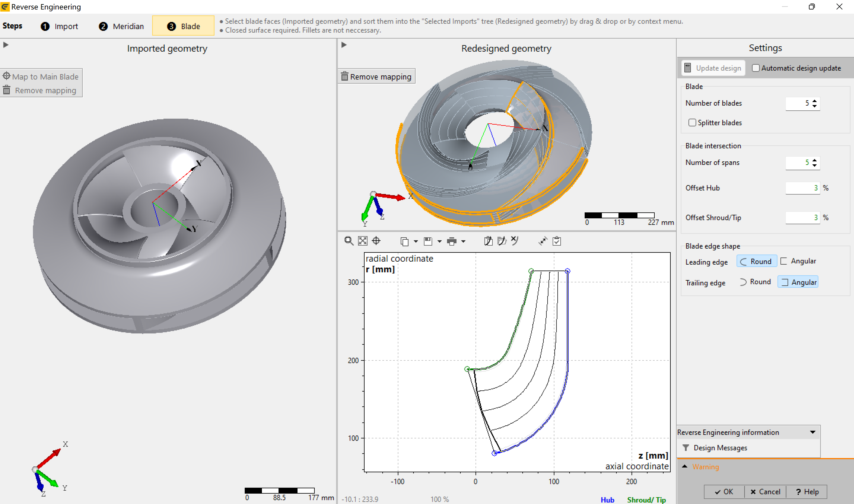Save the diagram using floppy icon
The height and width of the screenshot is (504, 854).
click(428, 241)
